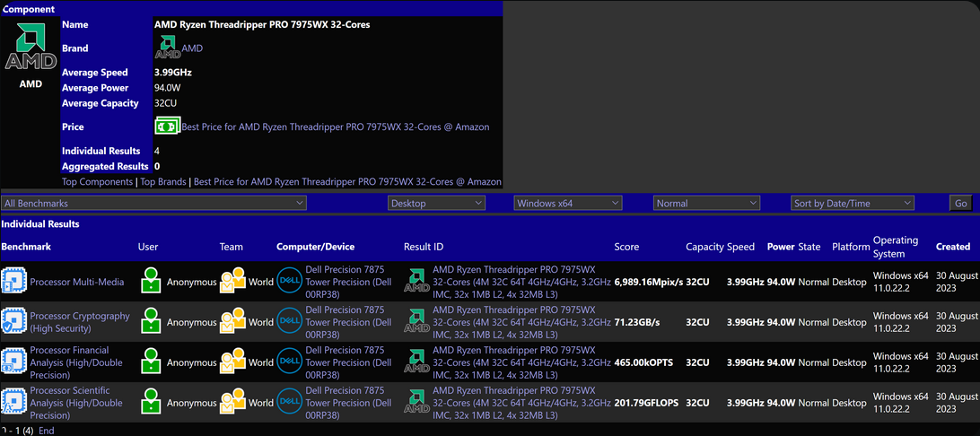Open the AMD brand link
Viewport: 980px width, 436px height.
[192, 48]
